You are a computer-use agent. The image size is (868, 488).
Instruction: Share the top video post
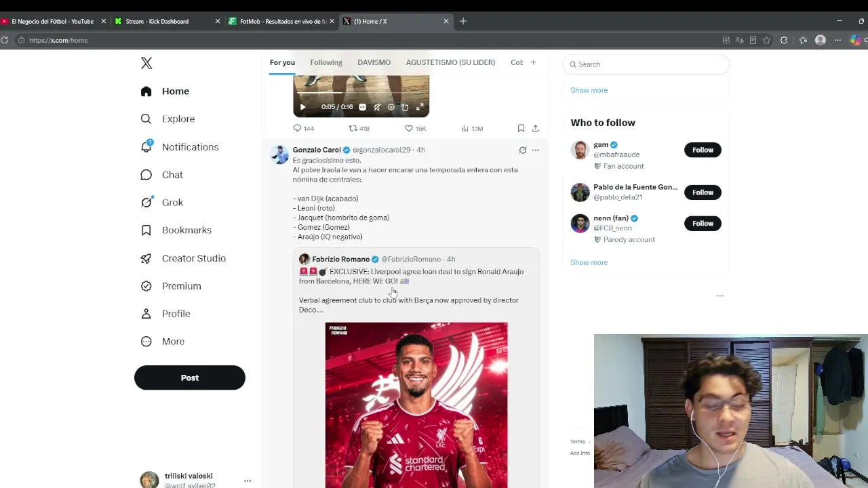(x=535, y=128)
